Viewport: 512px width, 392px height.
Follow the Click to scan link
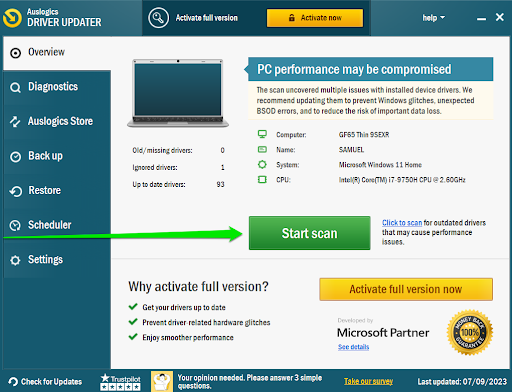point(402,223)
